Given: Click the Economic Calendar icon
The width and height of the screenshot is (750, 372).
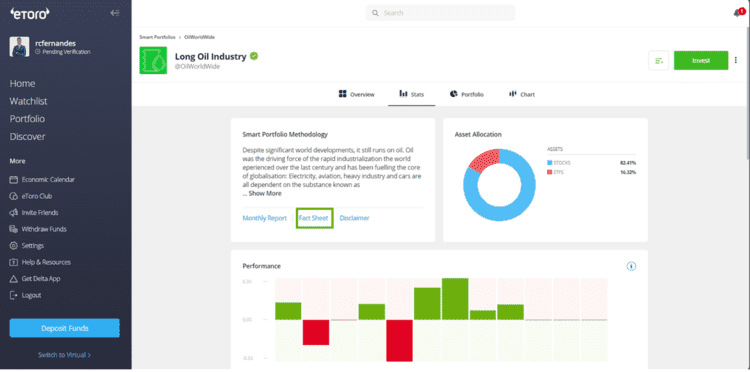Looking at the screenshot, I should pos(13,180).
